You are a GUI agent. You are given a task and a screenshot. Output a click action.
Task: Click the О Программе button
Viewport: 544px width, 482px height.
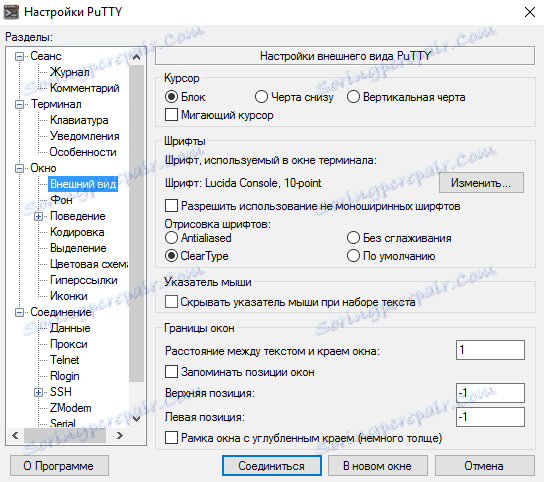[x=59, y=466]
